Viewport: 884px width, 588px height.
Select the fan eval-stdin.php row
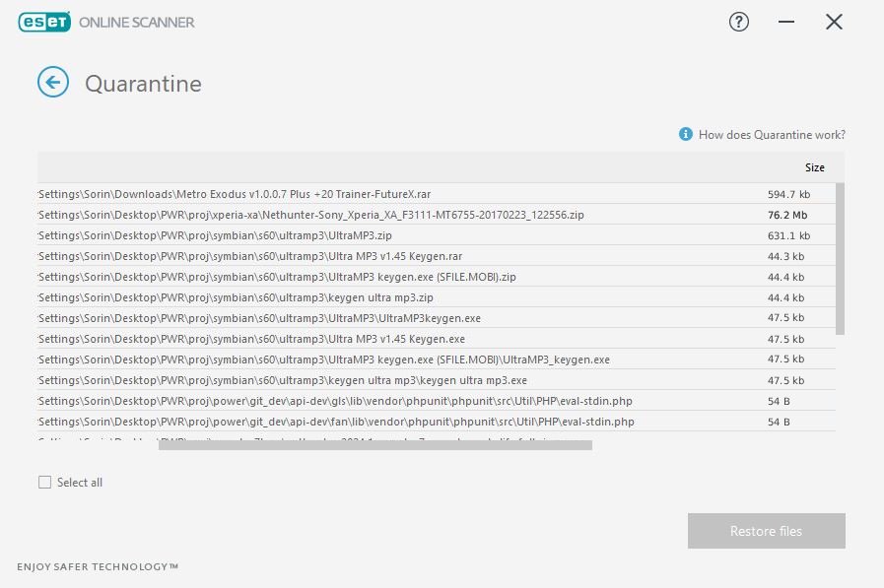click(437, 422)
